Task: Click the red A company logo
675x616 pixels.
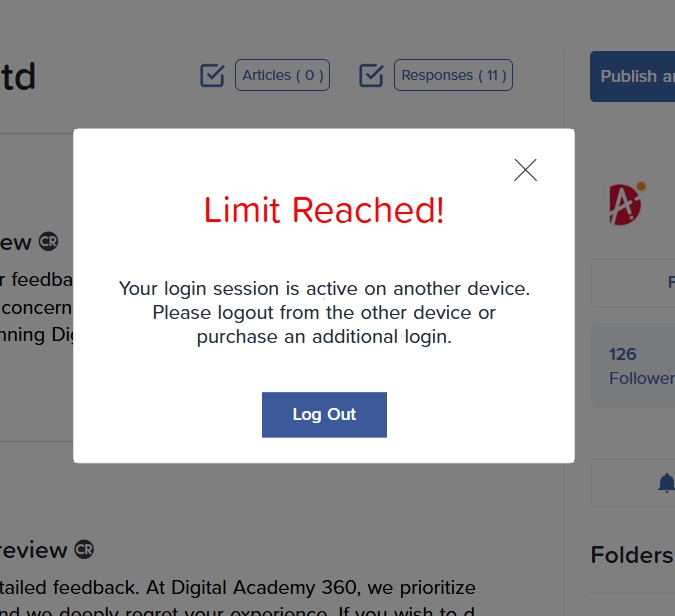Action: pyautogui.click(x=627, y=204)
